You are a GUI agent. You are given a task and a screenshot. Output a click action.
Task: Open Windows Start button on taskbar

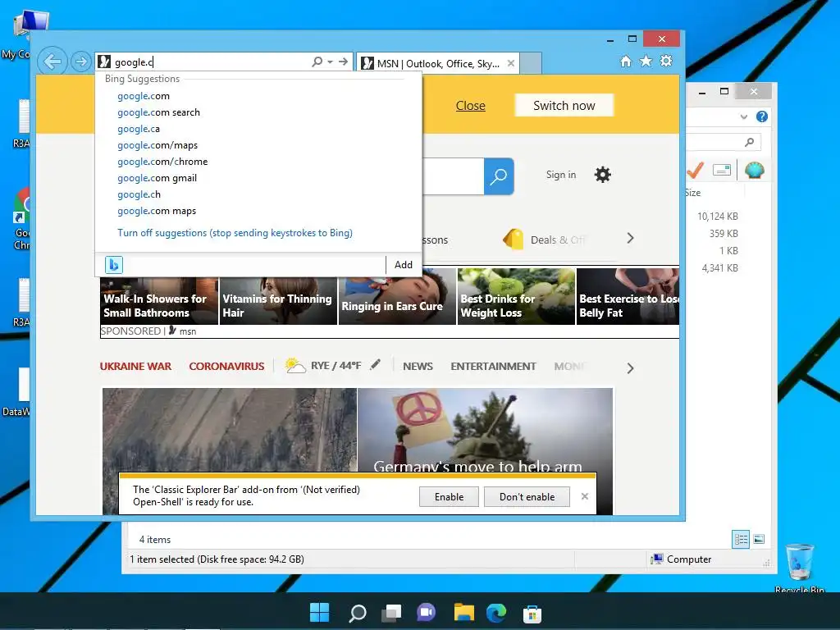[320, 612]
